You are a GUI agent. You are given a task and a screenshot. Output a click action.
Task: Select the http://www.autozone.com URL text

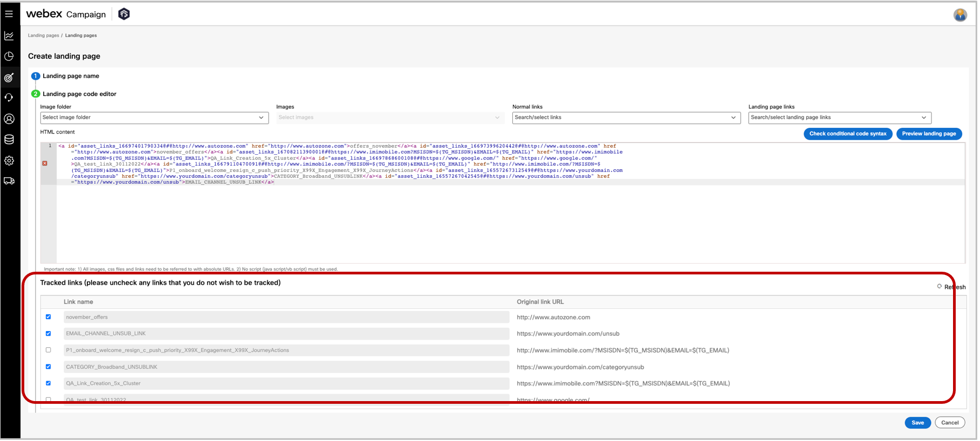[553, 318]
